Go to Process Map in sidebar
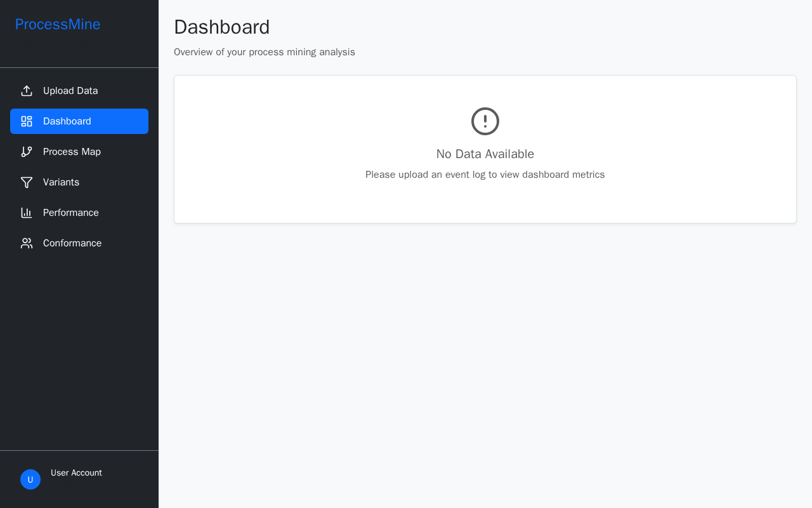 [79, 152]
